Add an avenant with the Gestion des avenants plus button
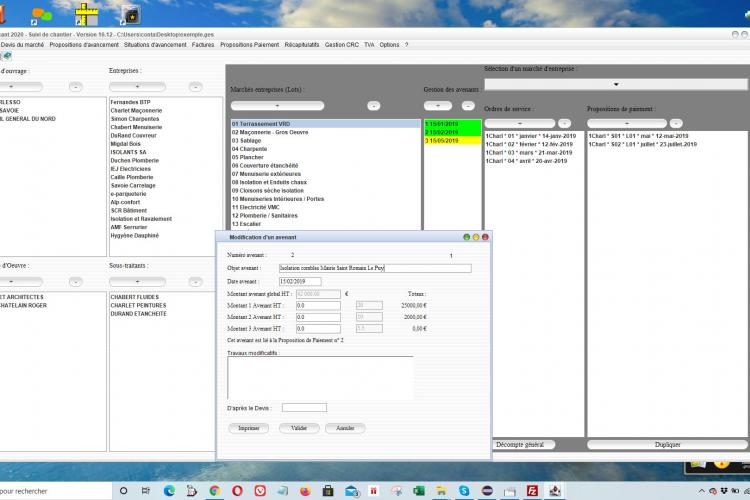Screen dimensions: 750x500 click(438, 106)
